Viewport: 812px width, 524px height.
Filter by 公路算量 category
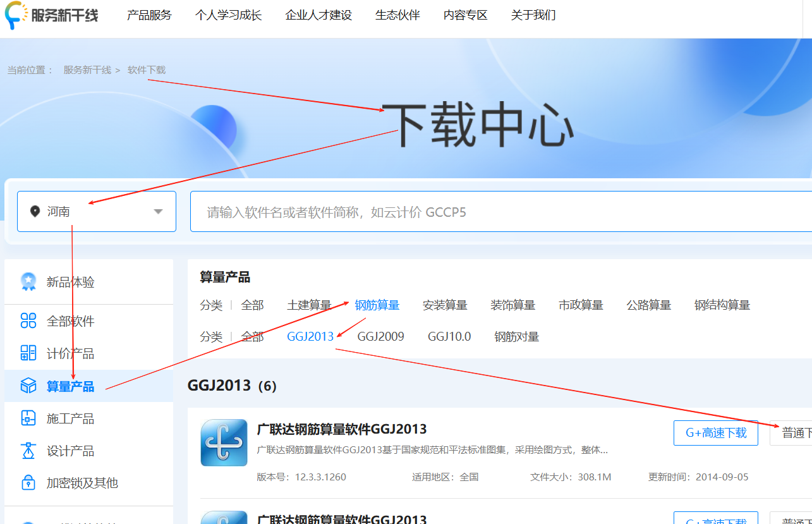click(x=649, y=305)
